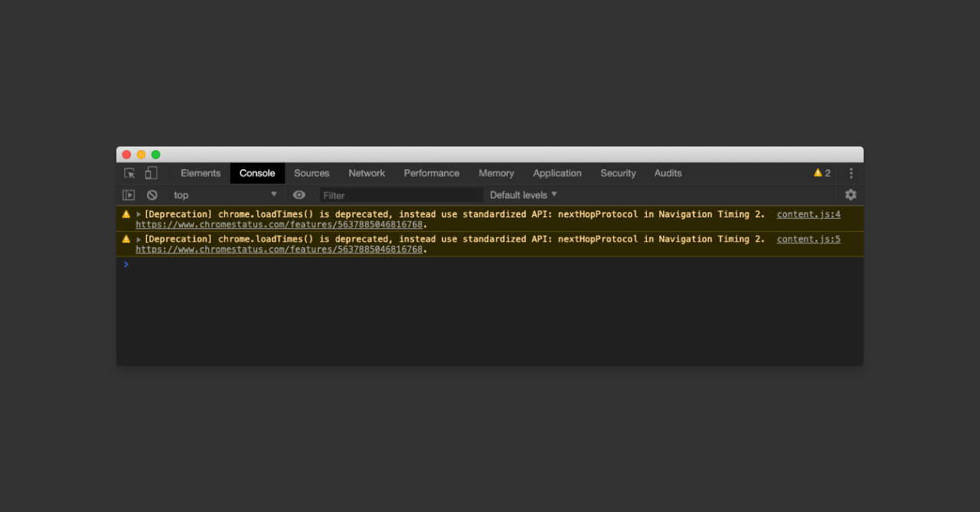Viewport: 980px width, 512px height.
Task: Open console settings with the gear icon
Action: point(850,194)
